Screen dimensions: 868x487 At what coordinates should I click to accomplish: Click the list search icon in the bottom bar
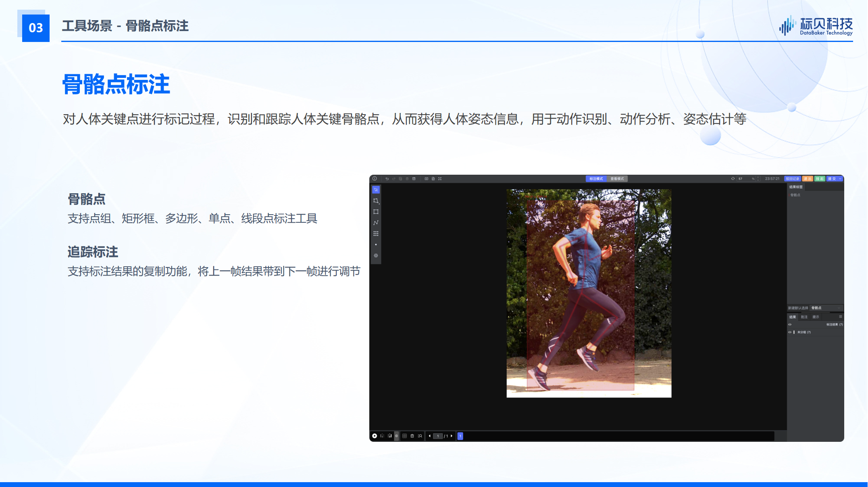click(x=420, y=436)
